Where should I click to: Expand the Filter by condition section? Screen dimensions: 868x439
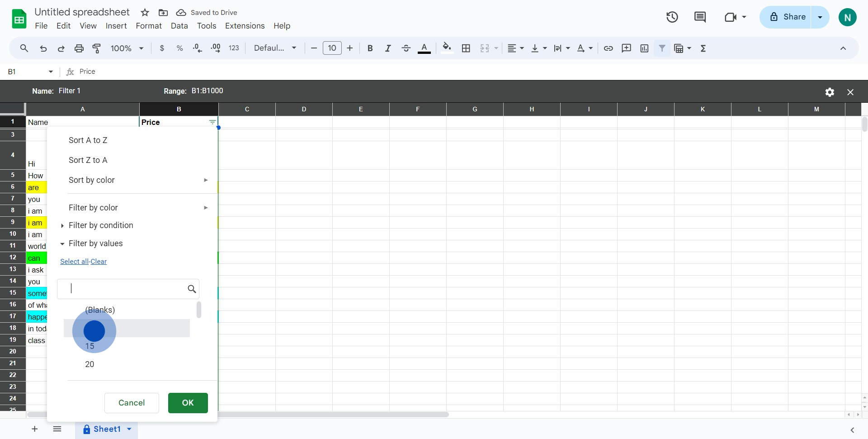100,225
